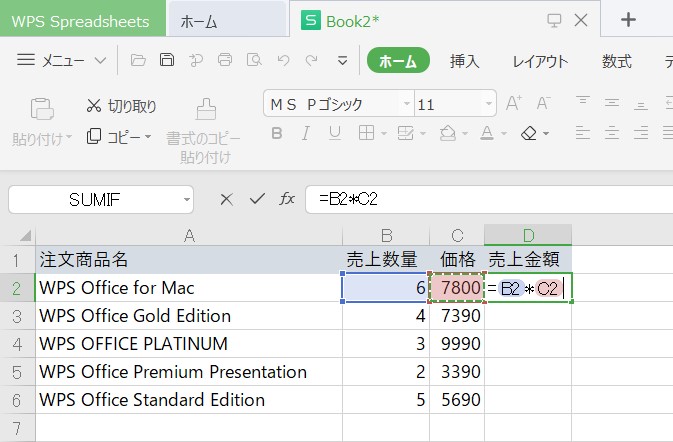Select column A header
This screenshot has width=673, height=442.
189,235
